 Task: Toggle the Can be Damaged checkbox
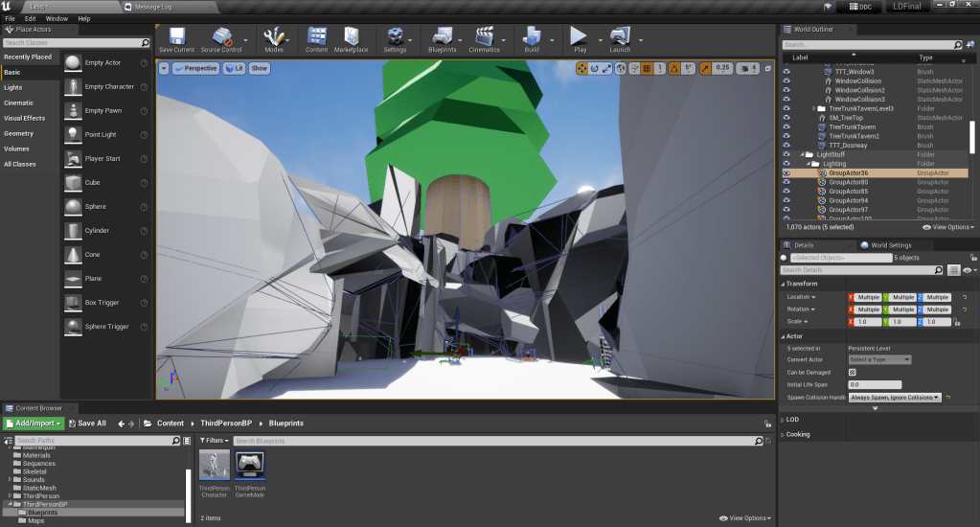click(853, 372)
